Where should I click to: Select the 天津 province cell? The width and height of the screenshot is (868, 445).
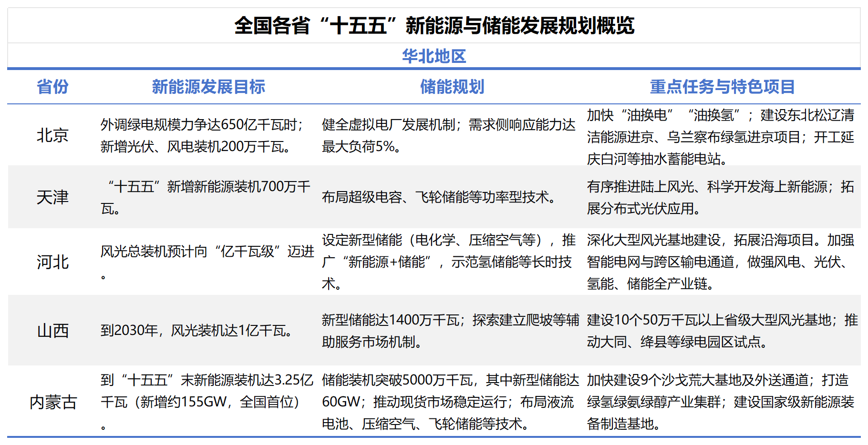pos(52,197)
